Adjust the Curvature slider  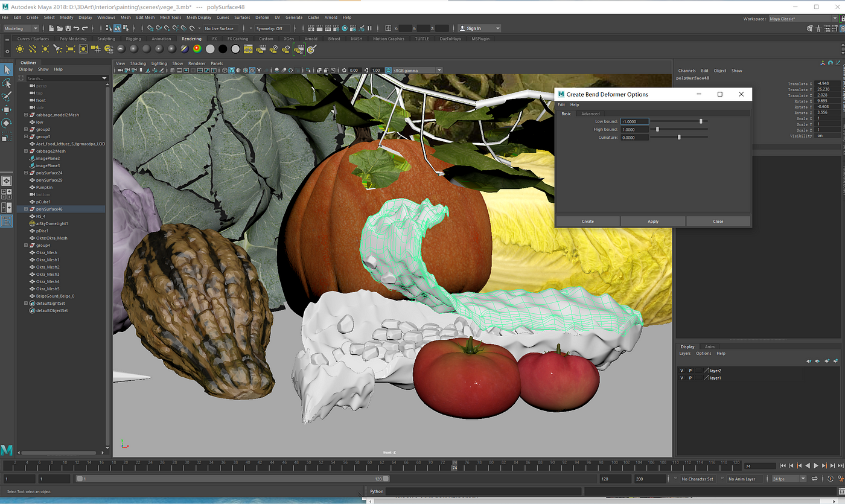pyautogui.click(x=679, y=137)
